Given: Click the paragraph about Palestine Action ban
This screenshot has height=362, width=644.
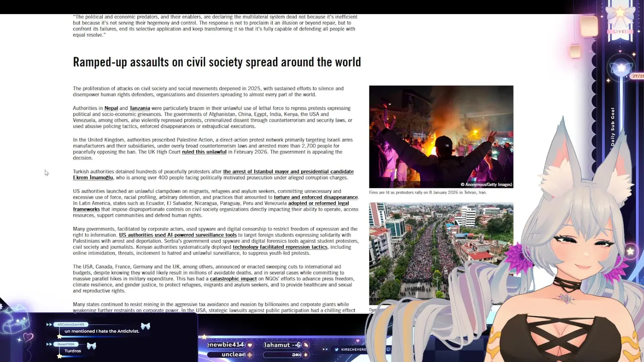Looking at the screenshot, I should click(x=213, y=149).
